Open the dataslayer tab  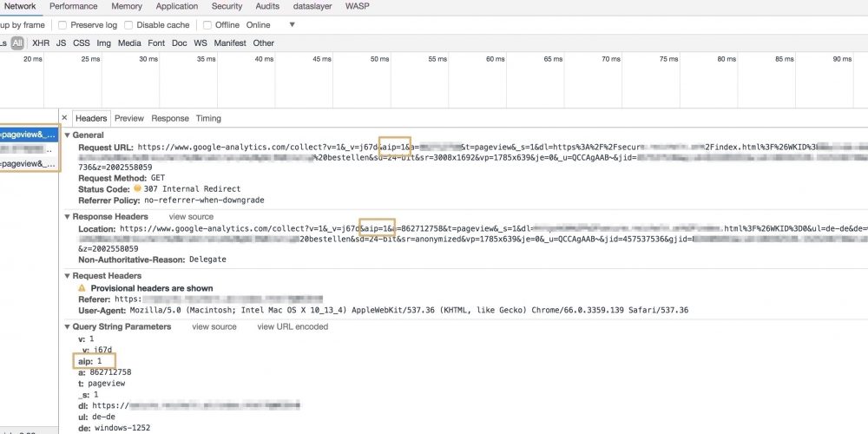coord(312,7)
